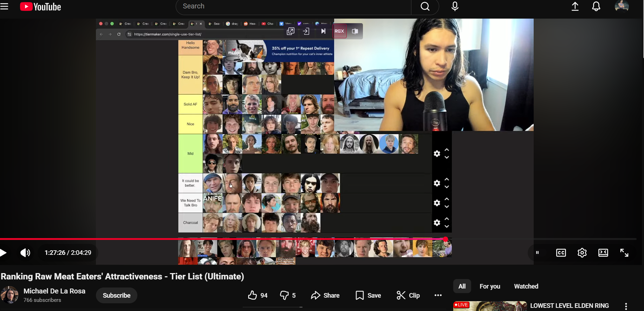This screenshot has height=311, width=644.
Task: Open the notifications bell
Action: pos(596,7)
